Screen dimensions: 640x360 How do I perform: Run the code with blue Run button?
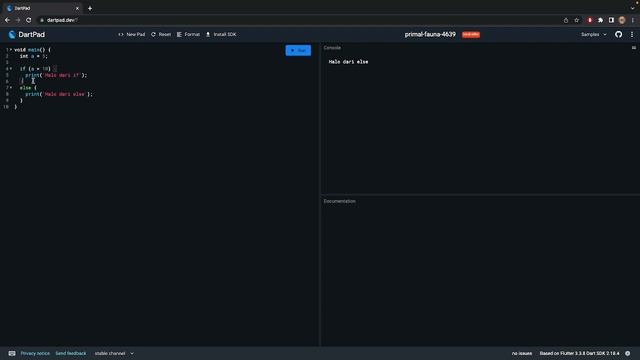(298, 51)
